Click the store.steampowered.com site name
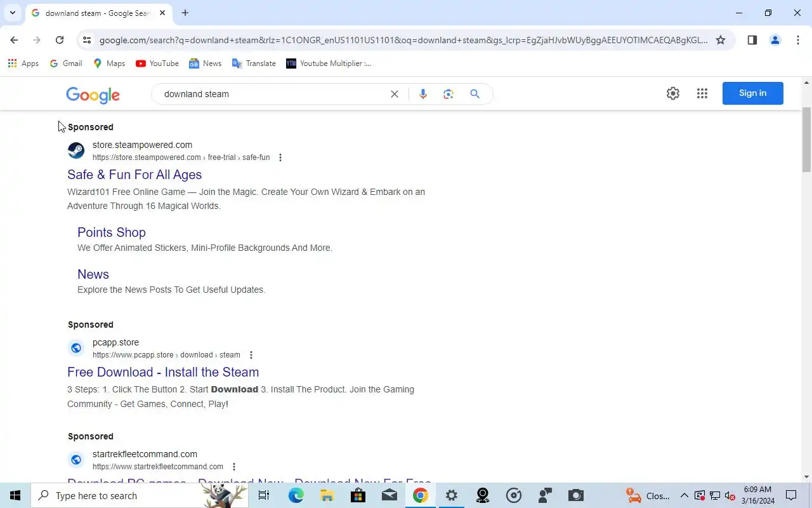The height and width of the screenshot is (508, 812). tap(142, 145)
